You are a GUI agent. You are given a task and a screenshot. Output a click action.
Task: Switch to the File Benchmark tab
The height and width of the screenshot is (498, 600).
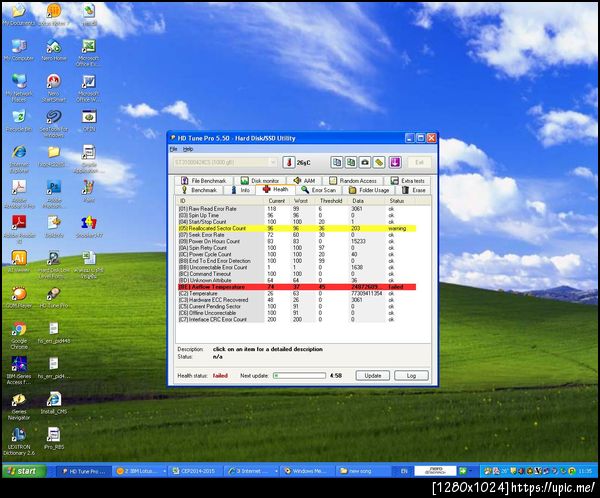pyautogui.click(x=204, y=181)
